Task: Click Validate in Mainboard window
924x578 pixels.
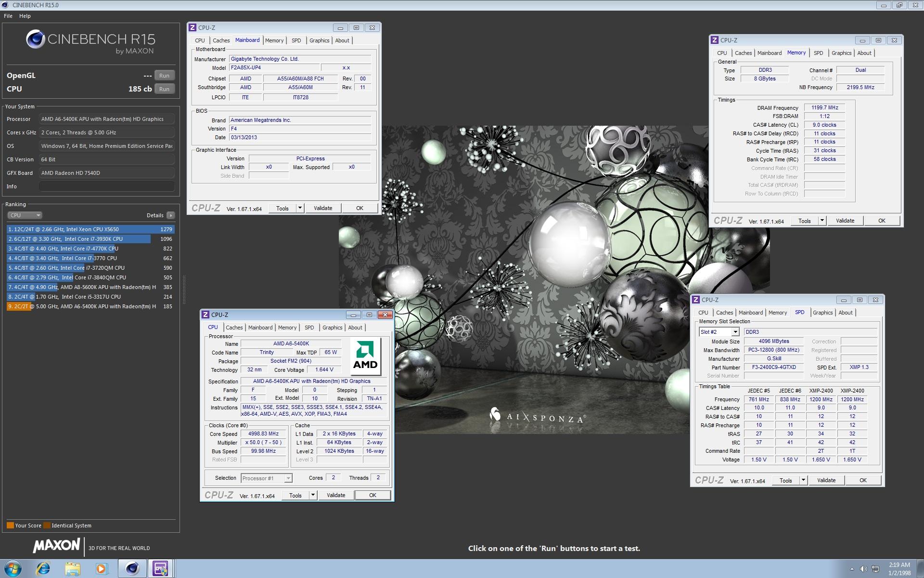Action: pos(323,208)
